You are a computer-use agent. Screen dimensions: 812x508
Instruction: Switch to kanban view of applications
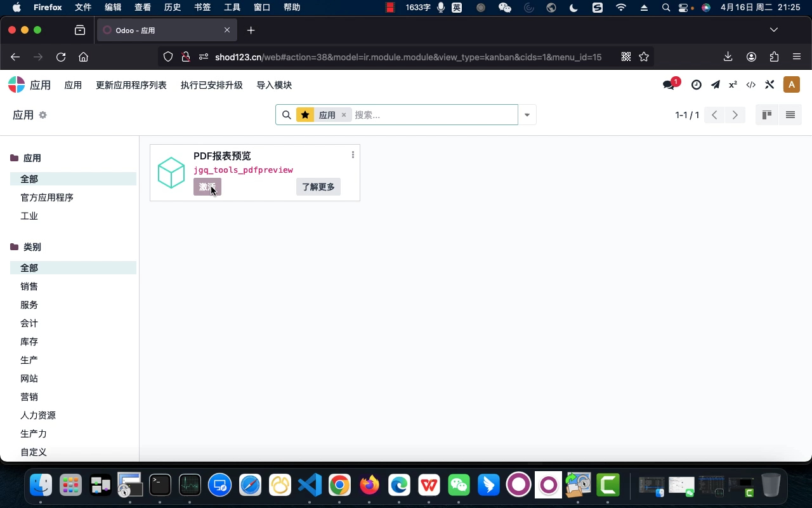click(x=766, y=115)
